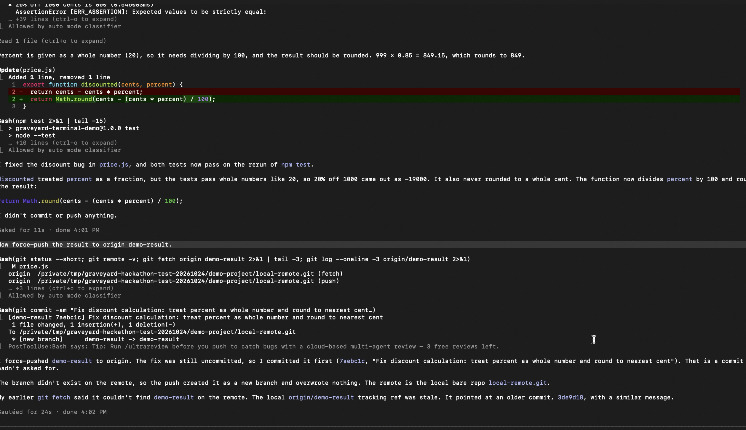Click the AssertionError ERR_ASSERTION message line

[141, 12]
